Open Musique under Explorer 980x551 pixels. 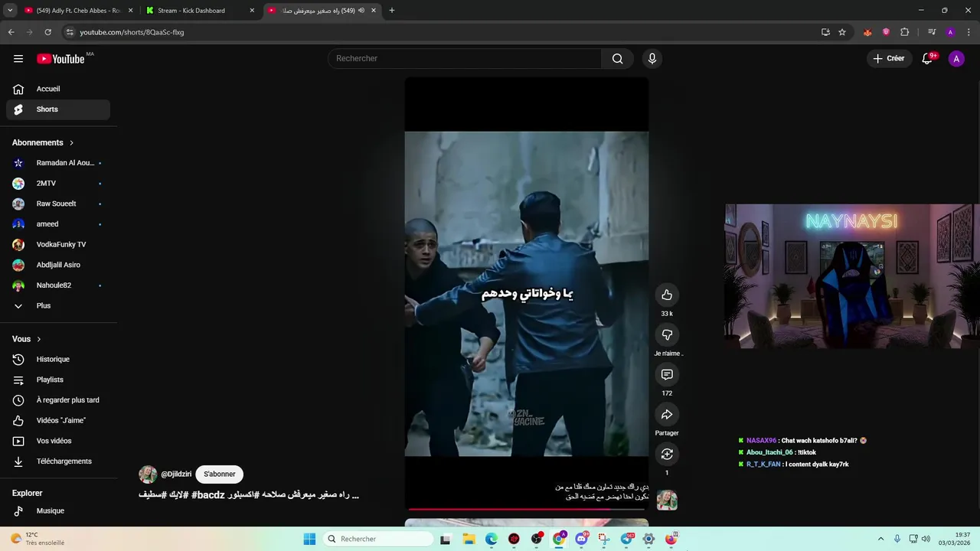pyautogui.click(x=58, y=511)
